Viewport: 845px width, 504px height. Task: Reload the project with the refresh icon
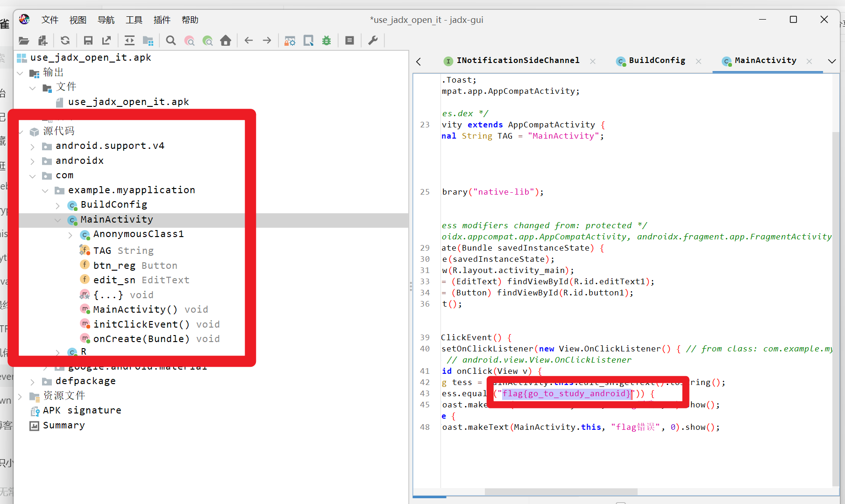(65, 41)
